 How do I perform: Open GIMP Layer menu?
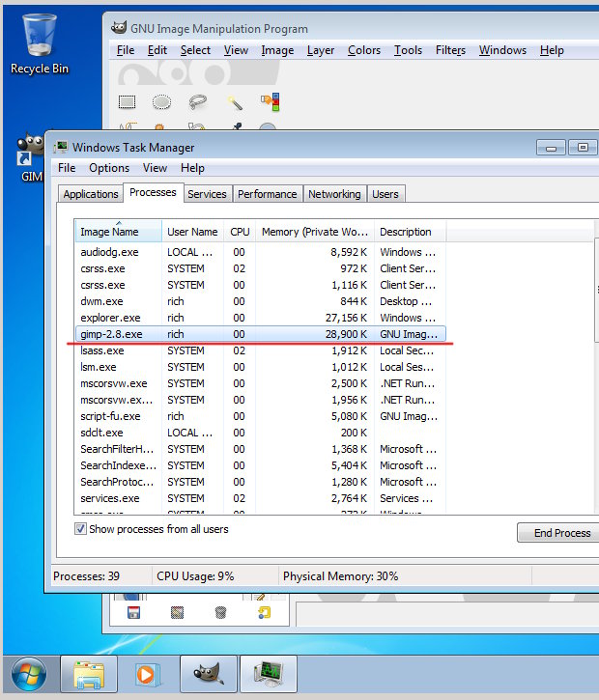[320, 50]
